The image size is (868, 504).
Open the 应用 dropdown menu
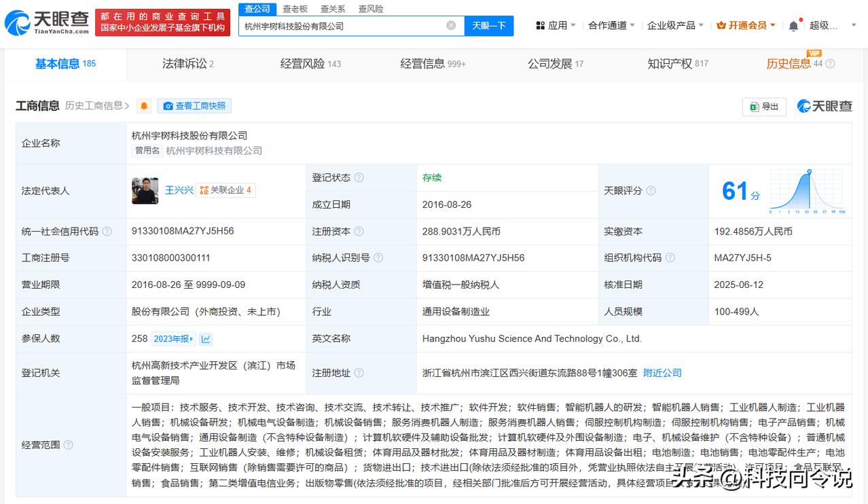[x=555, y=25]
